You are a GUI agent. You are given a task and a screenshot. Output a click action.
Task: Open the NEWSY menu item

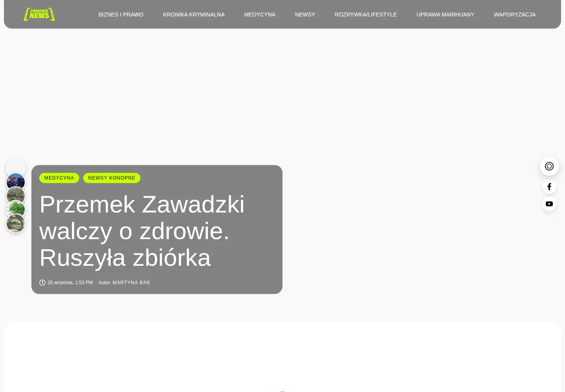point(305,15)
